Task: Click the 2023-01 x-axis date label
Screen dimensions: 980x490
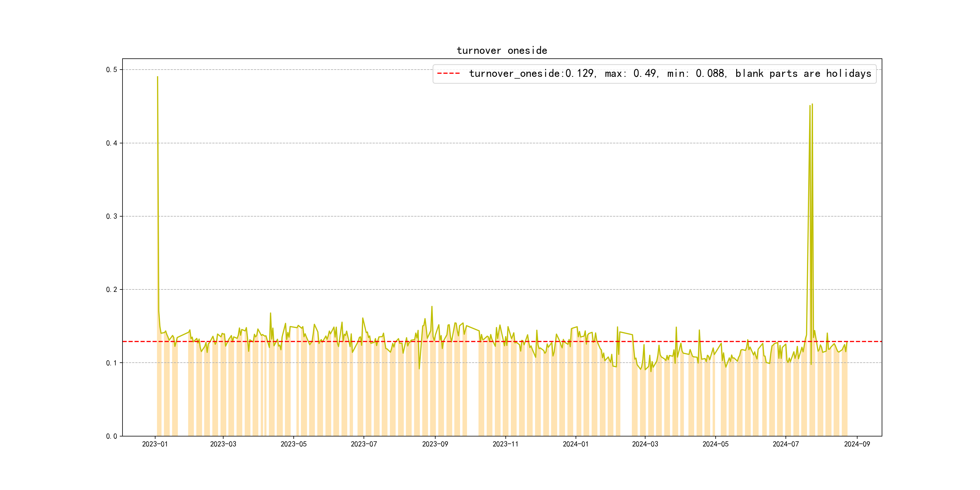Action: 155,444
